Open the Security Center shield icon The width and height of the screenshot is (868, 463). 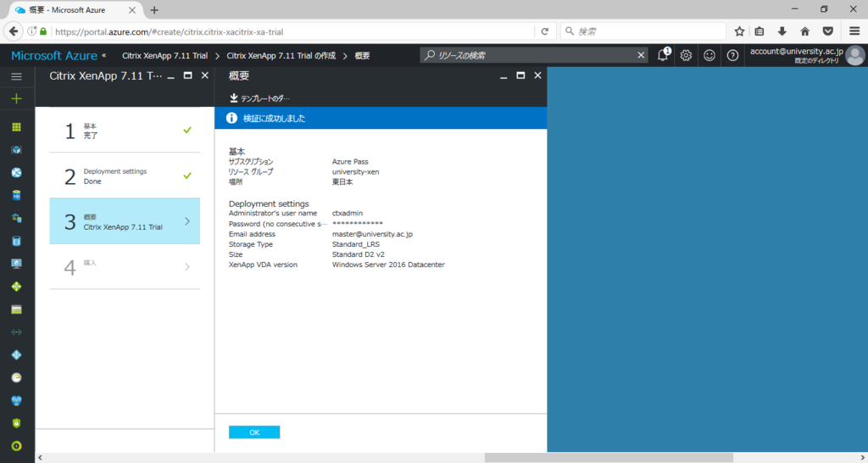coord(17,423)
